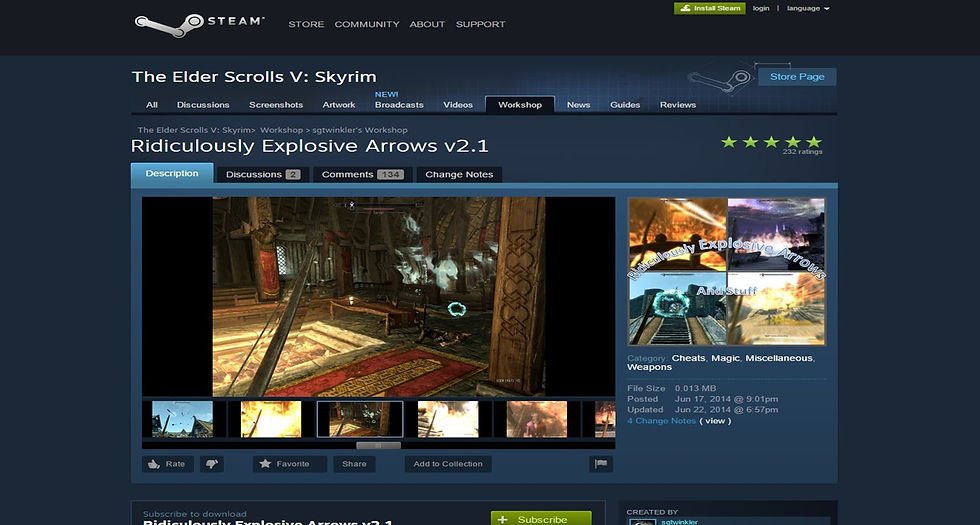The height and width of the screenshot is (525, 980).
Task: Click the five-star rating display
Action: click(771, 142)
